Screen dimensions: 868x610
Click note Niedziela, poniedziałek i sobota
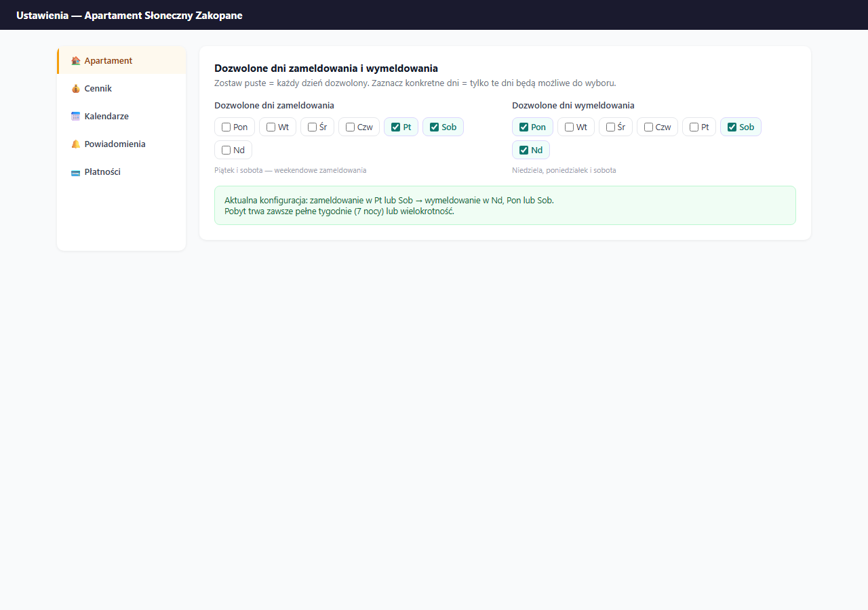click(x=564, y=170)
